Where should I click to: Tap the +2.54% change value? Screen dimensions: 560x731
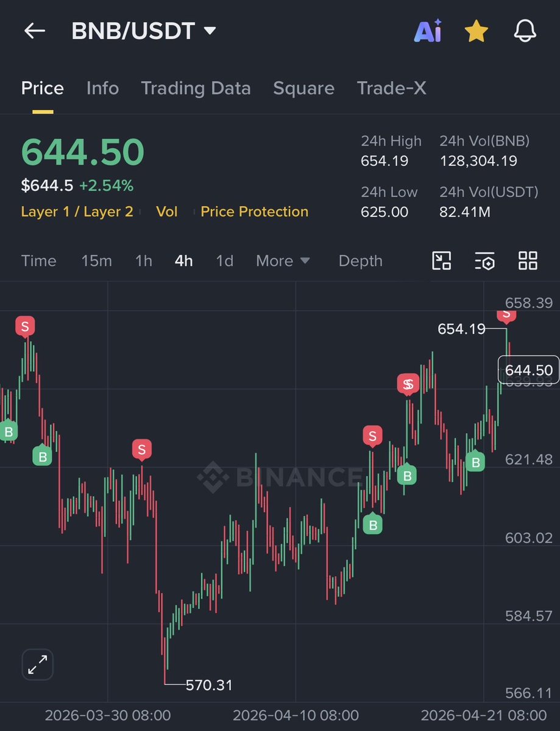click(x=106, y=185)
